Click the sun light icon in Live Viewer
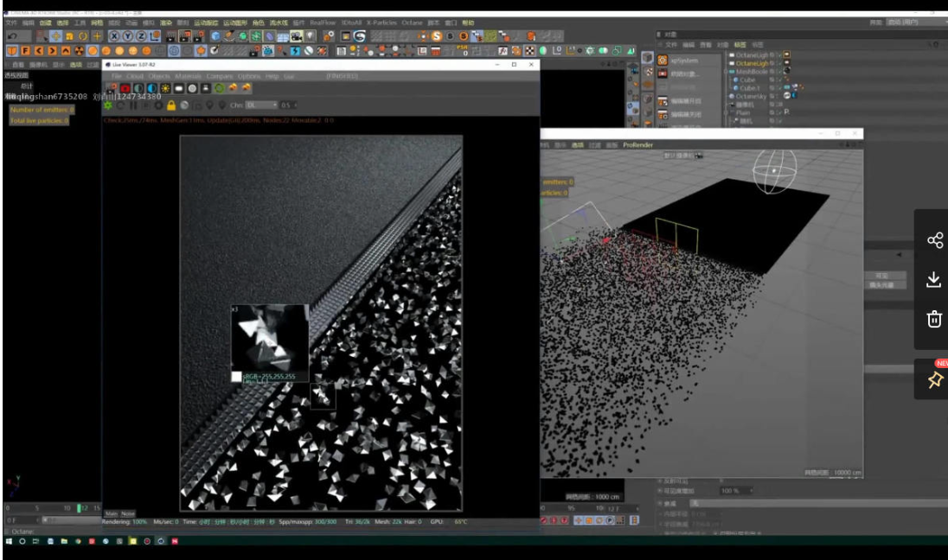Image resolution: width=948 pixels, height=560 pixels. 165,88
